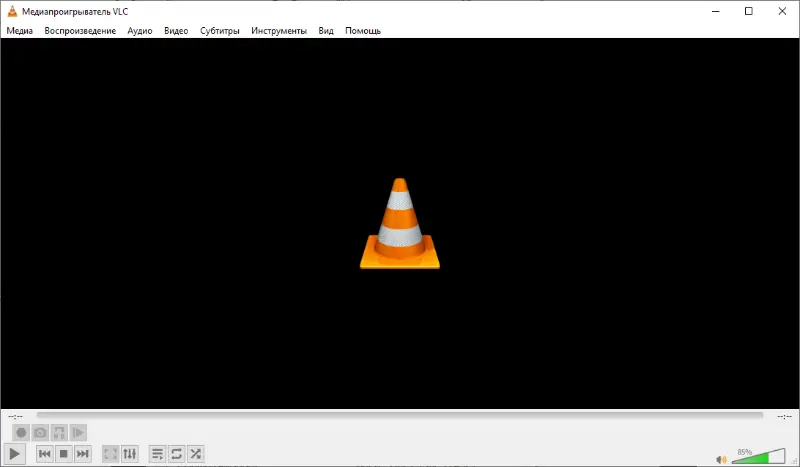The width and height of the screenshot is (800, 467).
Task: Click the A-B loop button
Action: click(x=59, y=433)
